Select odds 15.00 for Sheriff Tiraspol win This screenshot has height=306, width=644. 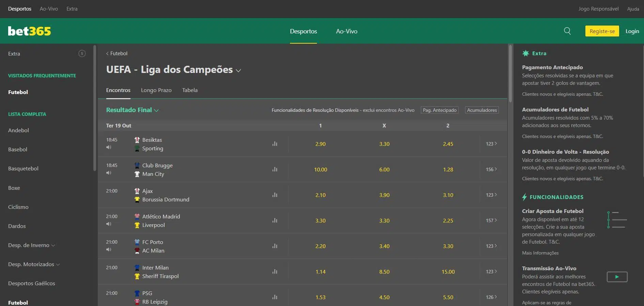[448, 272]
